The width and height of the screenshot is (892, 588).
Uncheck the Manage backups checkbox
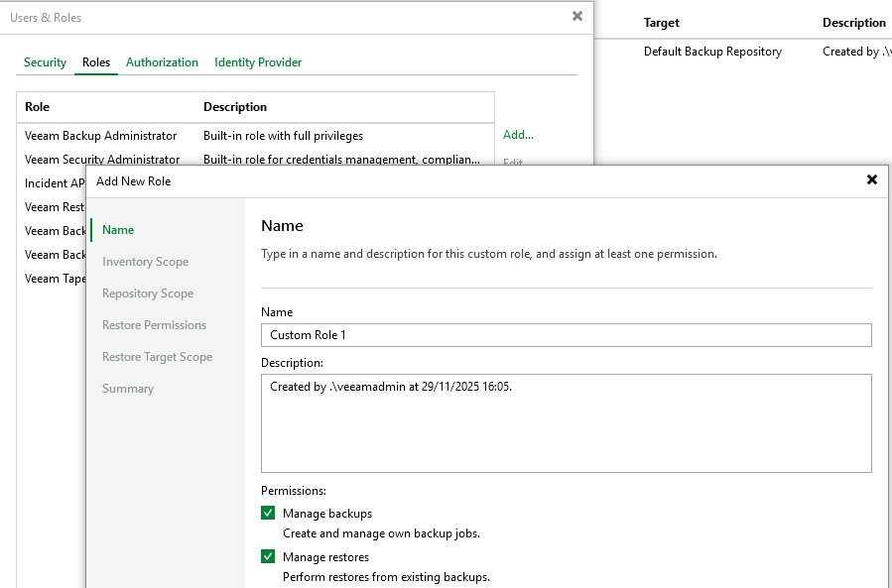[x=268, y=514]
